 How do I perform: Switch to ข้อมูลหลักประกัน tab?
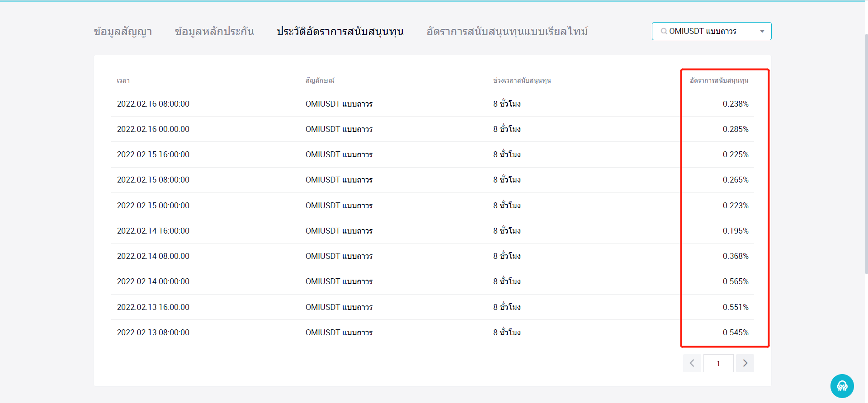[x=214, y=32]
